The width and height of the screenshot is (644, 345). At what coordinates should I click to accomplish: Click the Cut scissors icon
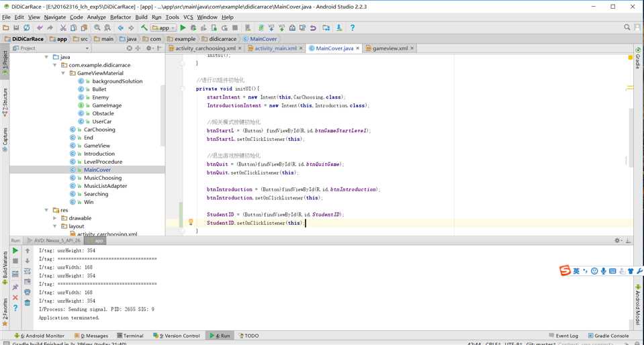coord(63,28)
